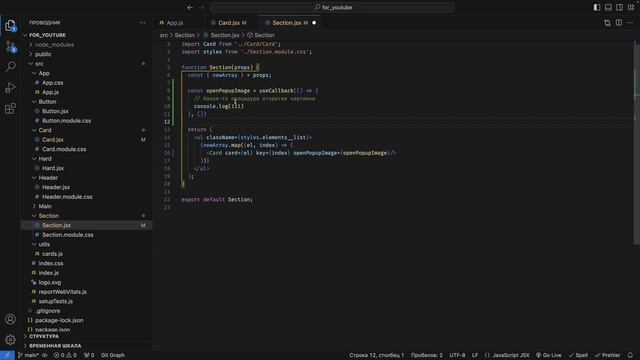Click the go back arrow in title bar
The width and height of the screenshot is (640, 360).
[x=190, y=7]
